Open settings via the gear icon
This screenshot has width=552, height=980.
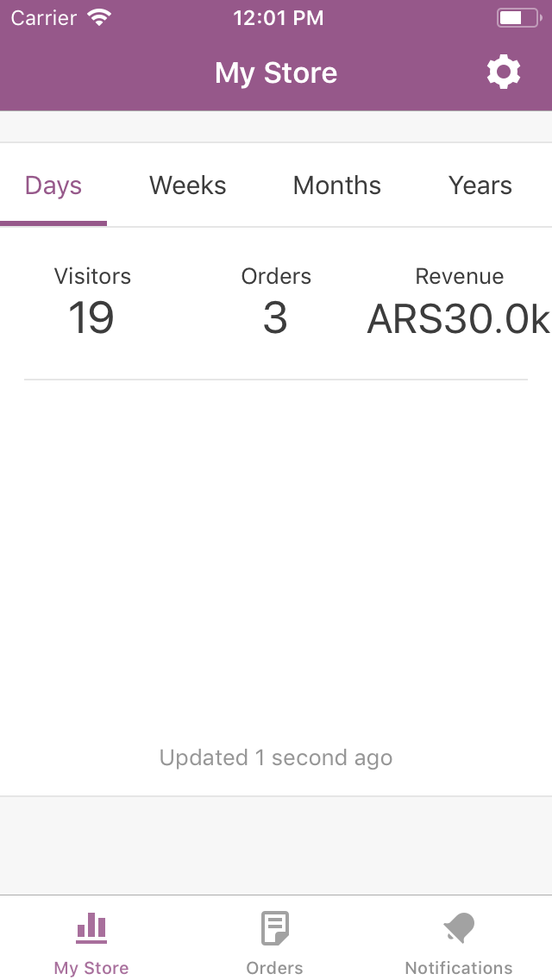pos(503,72)
